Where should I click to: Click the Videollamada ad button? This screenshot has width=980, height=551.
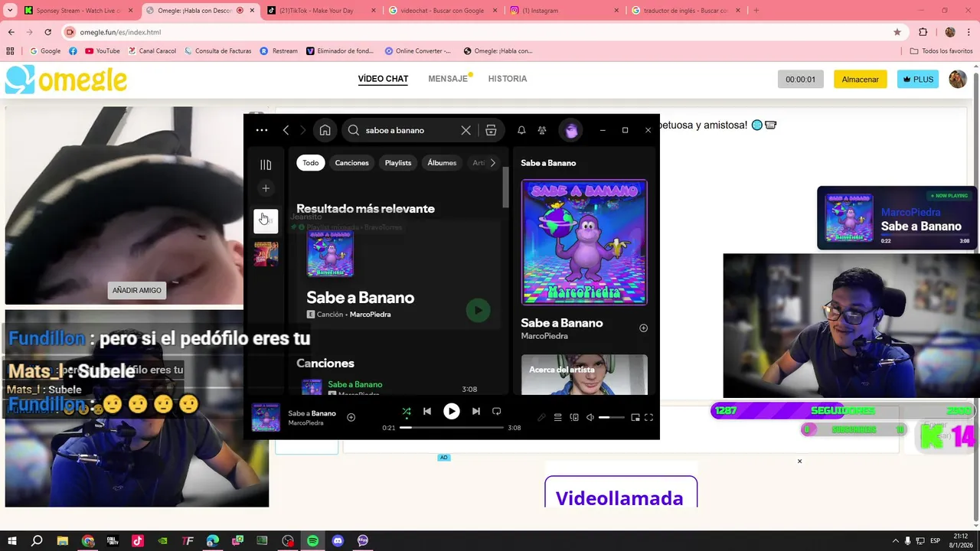621,492
